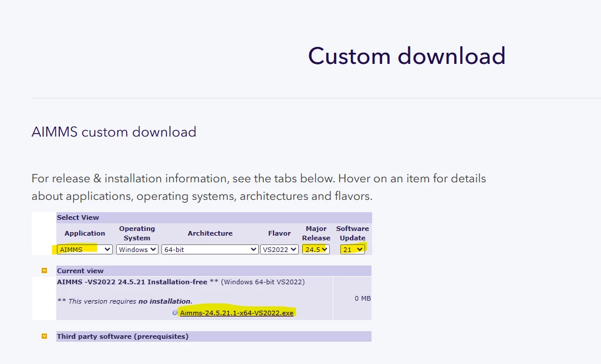Open the Operating System dropdown showing Windows

click(137, 250)
